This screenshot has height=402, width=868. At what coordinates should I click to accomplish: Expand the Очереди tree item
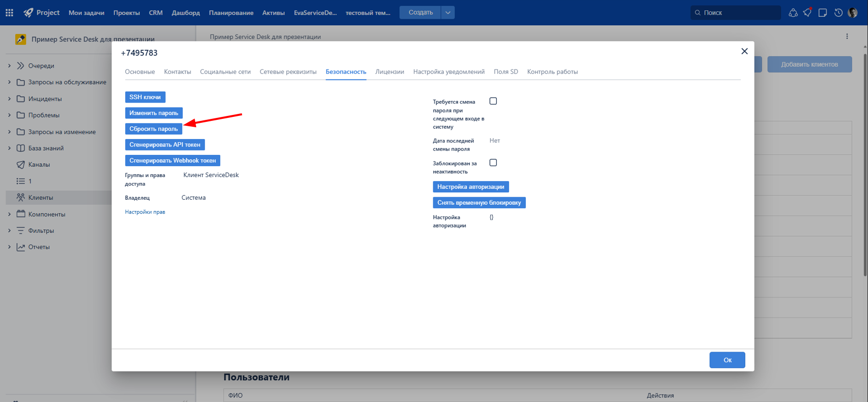pos(9,66)
